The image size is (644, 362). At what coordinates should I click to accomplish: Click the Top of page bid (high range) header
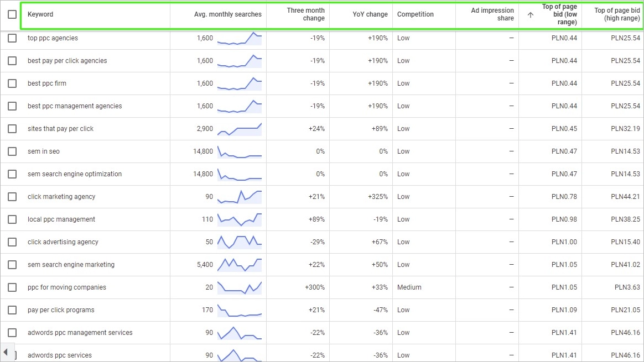click(617, 14)
